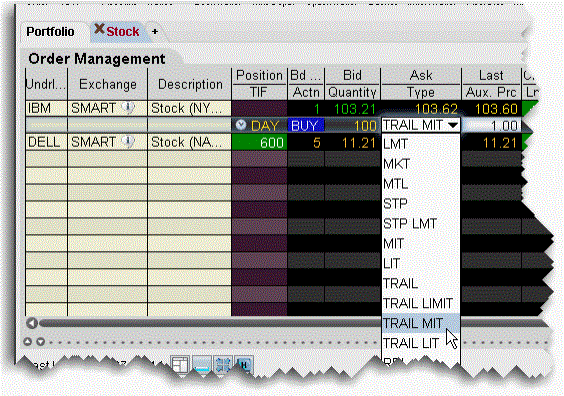Click the info icon in the DELL row

point(128,142)
